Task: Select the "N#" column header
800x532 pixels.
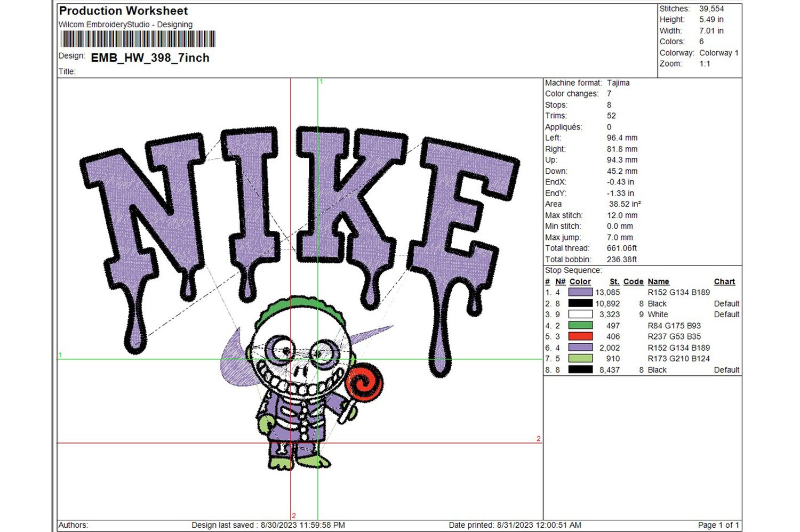Action: [x=561, y=281]
